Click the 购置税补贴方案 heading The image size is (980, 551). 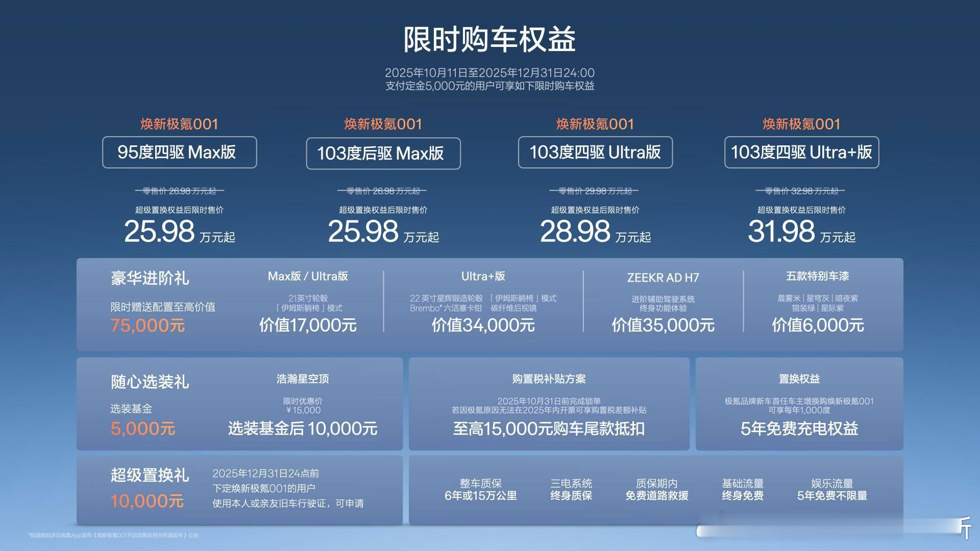549,379
